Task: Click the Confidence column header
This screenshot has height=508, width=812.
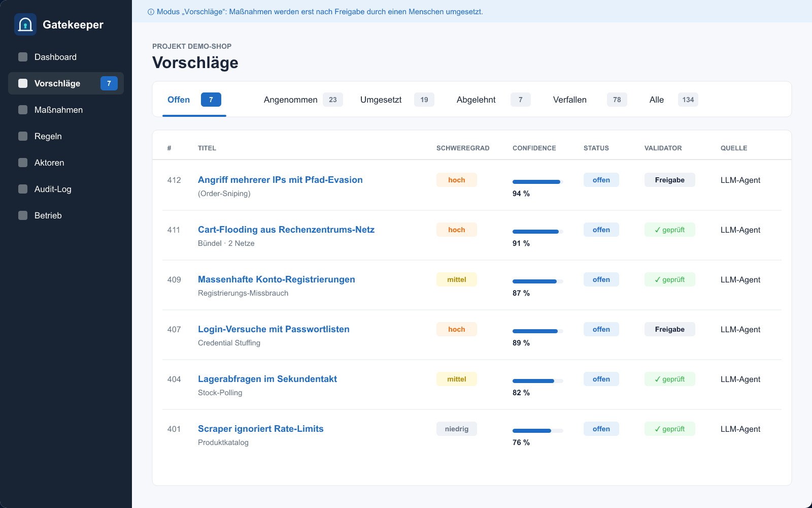Action: click(534, 148)
